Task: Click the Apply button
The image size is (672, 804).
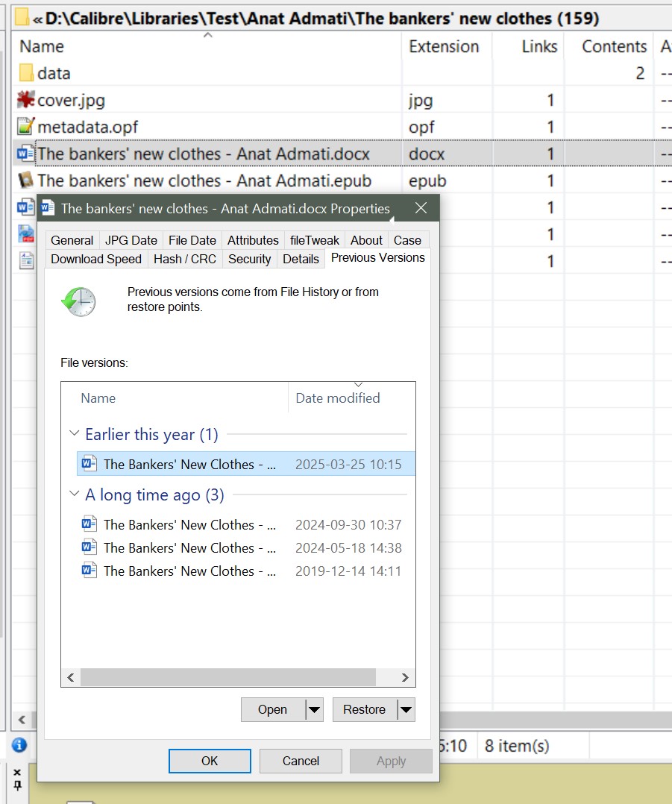Action: 391,761
